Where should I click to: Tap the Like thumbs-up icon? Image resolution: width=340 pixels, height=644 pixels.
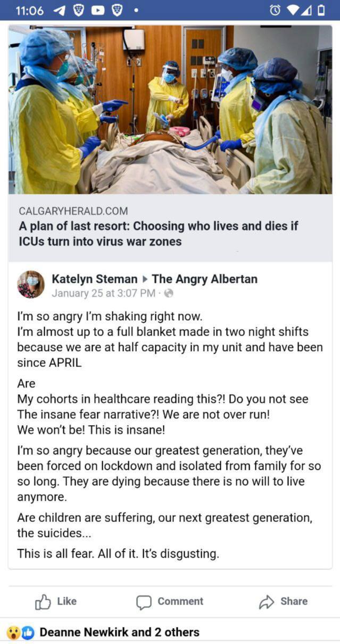43,601
